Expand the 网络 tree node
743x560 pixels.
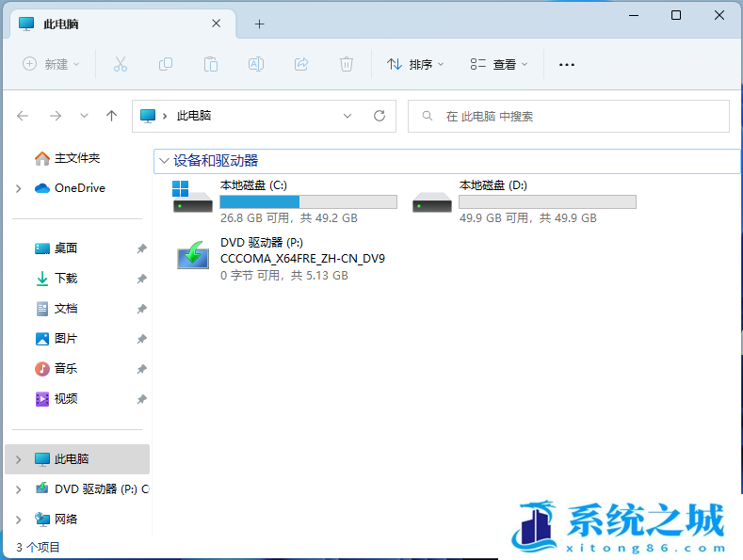coord(19,520)
